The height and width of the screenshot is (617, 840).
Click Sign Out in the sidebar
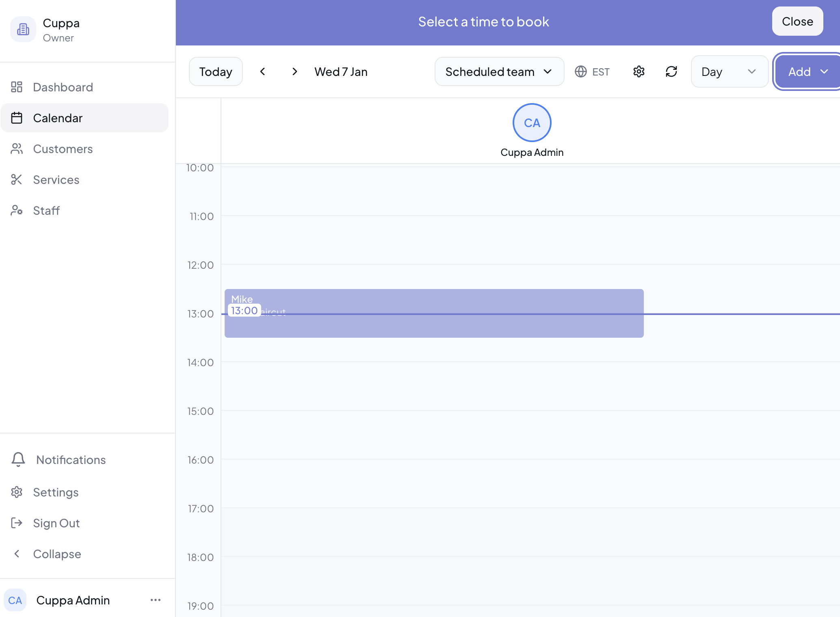pos(56,523)
